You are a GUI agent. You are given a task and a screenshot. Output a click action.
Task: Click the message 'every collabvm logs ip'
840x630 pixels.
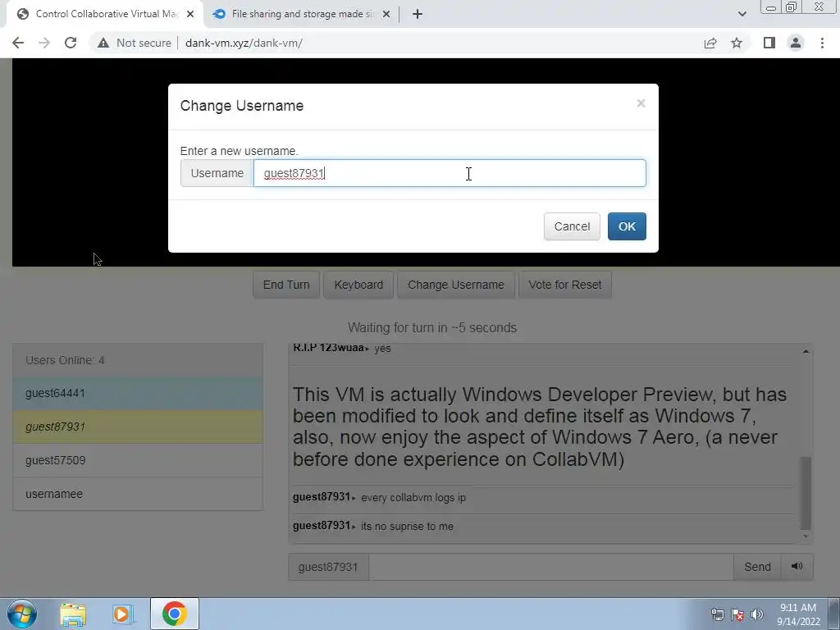pos(413,498)
